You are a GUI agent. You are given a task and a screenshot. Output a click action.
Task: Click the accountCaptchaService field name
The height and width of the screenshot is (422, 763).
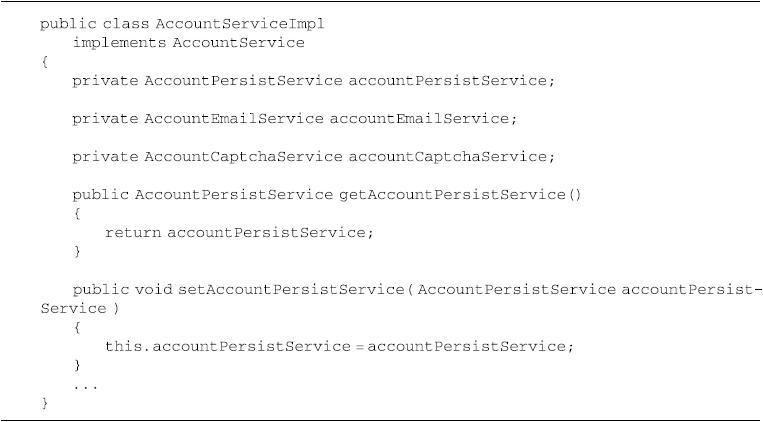(449, 157)
